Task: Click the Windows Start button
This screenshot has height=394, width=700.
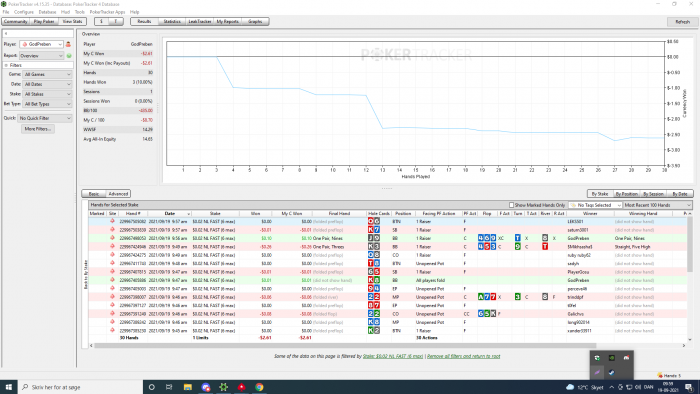Action: [8, 387]
